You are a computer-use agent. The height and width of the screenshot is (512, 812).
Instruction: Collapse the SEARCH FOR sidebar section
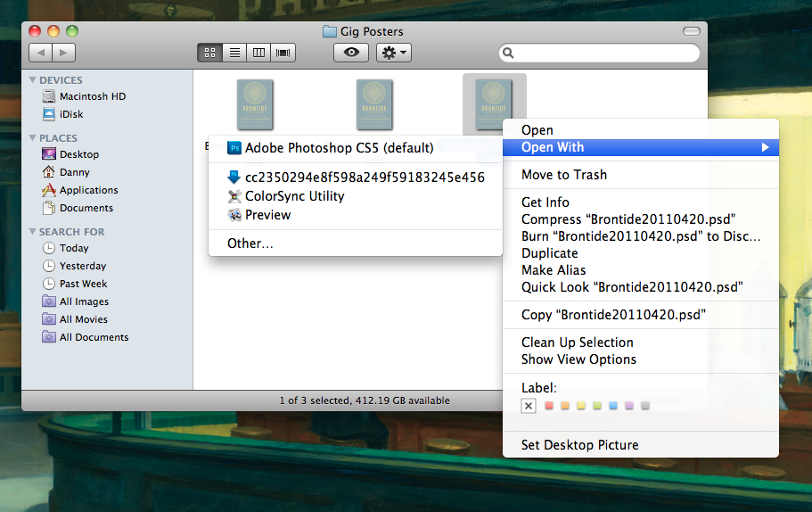33,232
